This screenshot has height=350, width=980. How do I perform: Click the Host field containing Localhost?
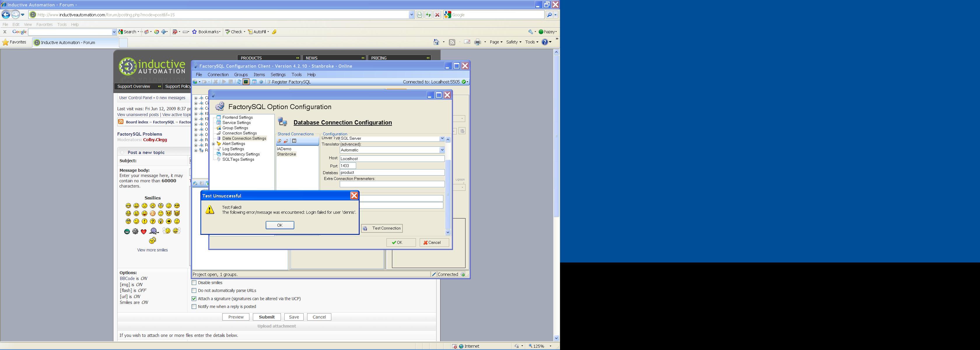[392, 159]
